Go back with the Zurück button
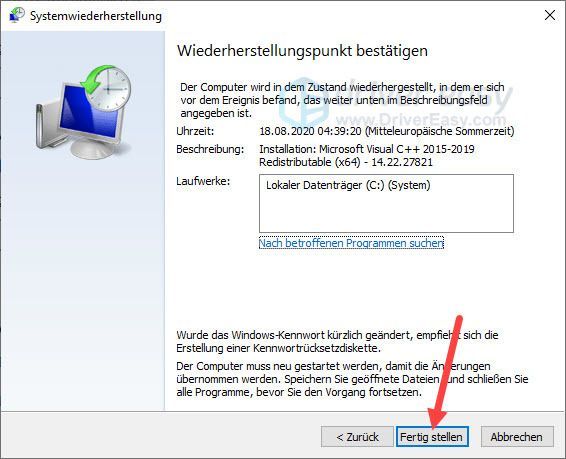Viewport: 566px width, 459px height. 357,437
